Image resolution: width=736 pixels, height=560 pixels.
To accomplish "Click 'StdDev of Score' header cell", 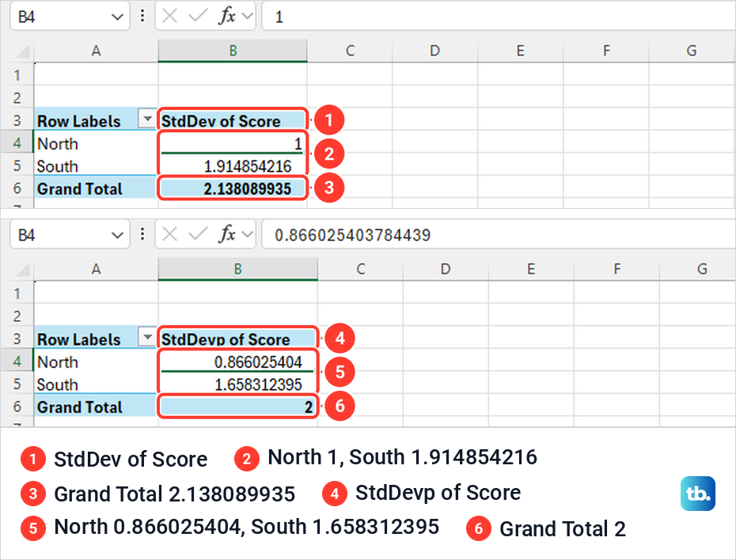I will tap(233, 119).
